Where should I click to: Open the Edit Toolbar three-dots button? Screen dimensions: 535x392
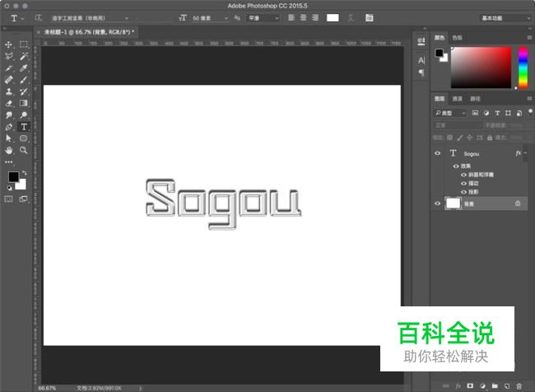tap(9, 162)
